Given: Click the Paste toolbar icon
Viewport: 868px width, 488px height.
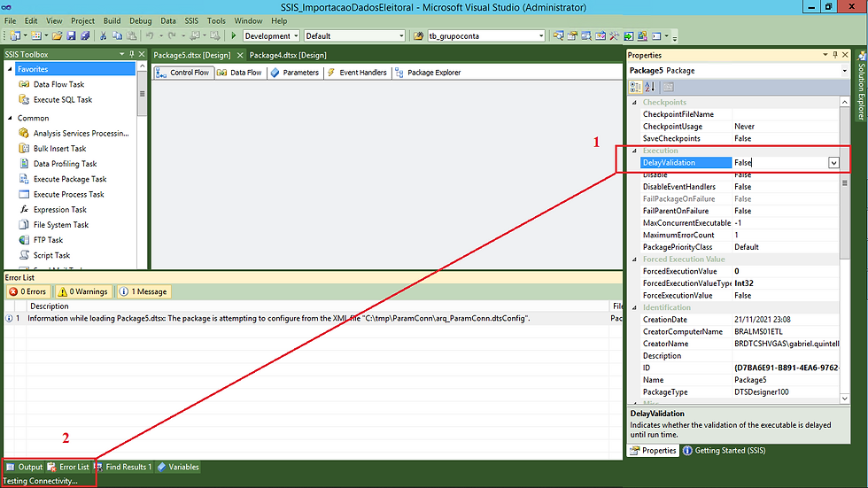Looking at the screenshot, I should (132, 36).
